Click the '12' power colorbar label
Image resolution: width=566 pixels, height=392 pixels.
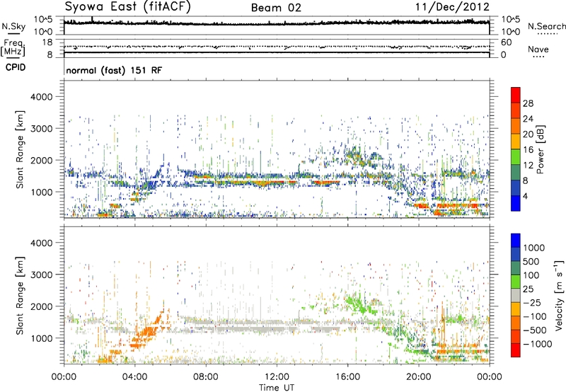pyautogui.click(x=528, y=166)
